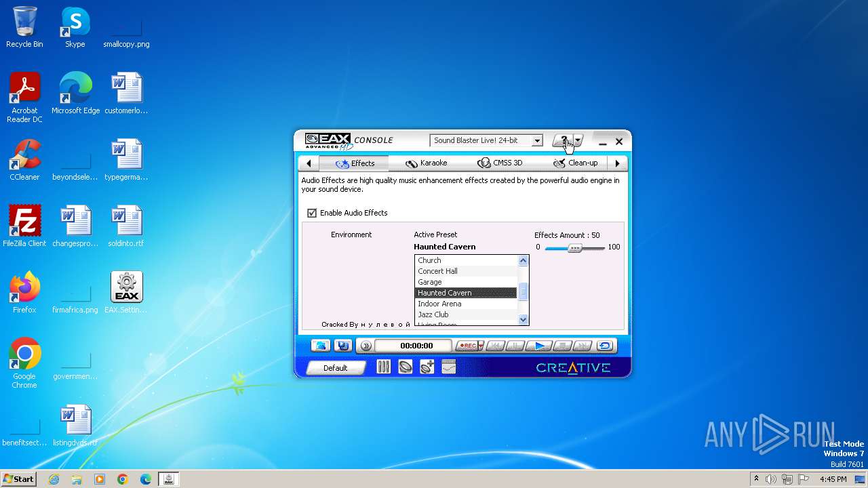
Task: Click the pause button
Action: click(517, 346)
